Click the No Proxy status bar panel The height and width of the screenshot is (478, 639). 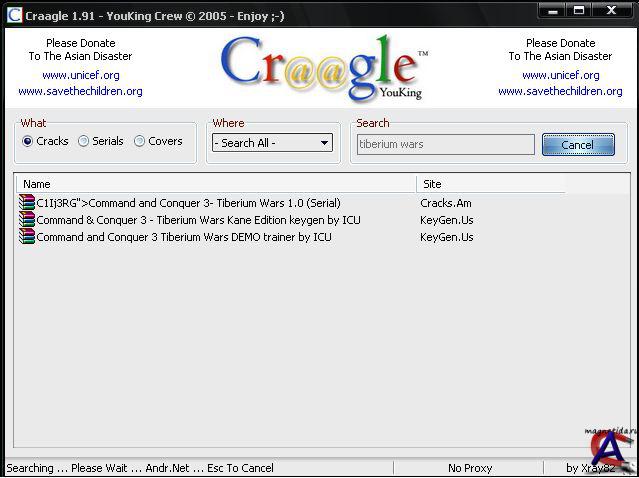[469, 468]
